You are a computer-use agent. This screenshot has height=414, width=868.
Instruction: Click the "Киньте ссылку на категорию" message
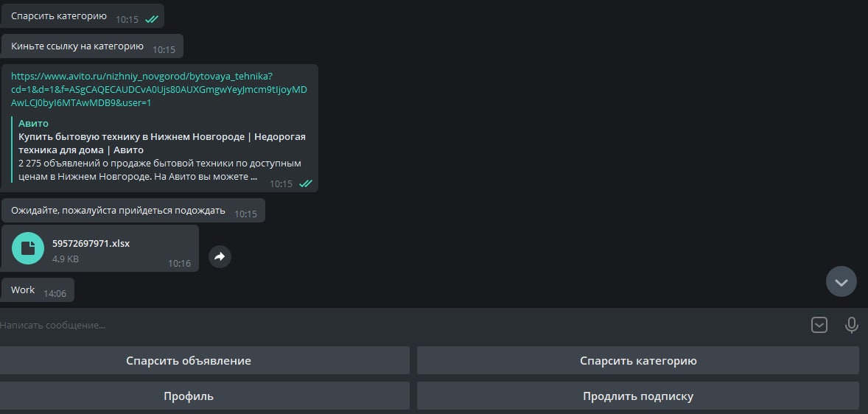tap(77, 46)
